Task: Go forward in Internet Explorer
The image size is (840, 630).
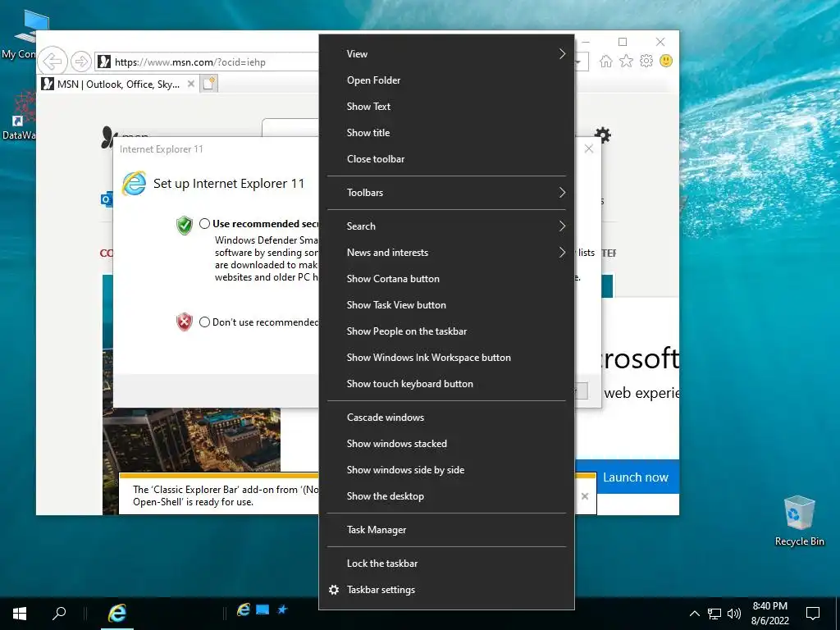Action: tap(81, 62)
